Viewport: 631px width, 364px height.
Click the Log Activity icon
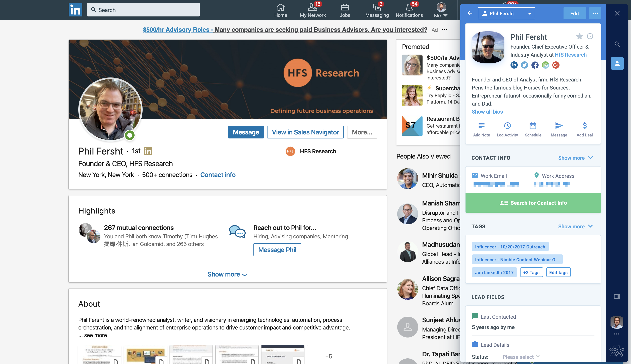coord(507,125)
